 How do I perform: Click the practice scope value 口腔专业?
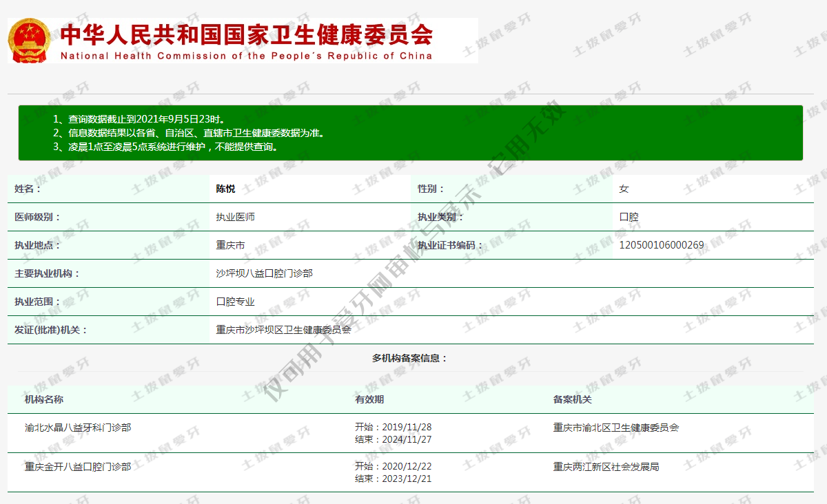point(235,302)
